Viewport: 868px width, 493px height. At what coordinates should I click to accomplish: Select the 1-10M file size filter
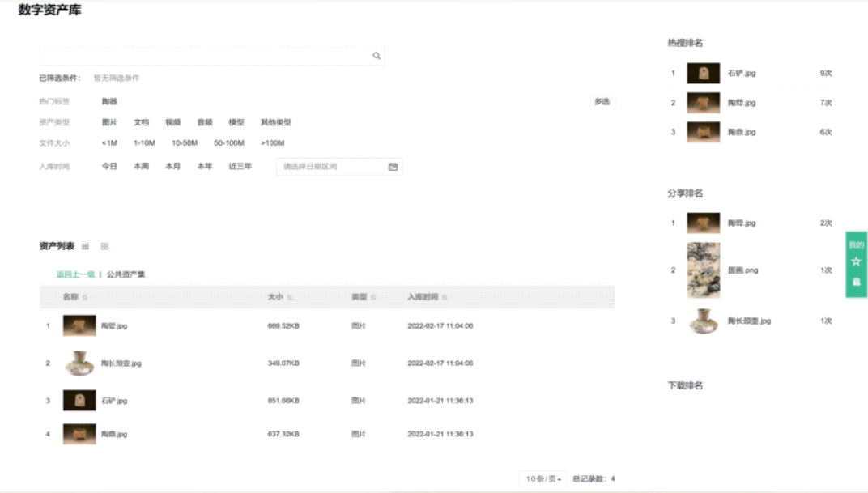[x=144, y=143]
